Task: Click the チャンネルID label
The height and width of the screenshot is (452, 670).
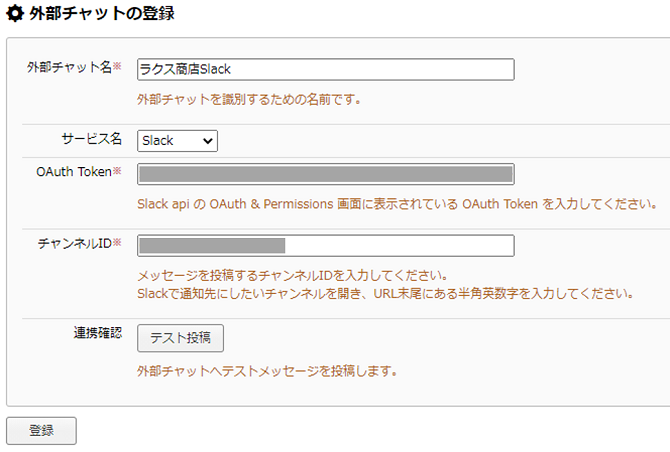Action: [x=75, y=244]
